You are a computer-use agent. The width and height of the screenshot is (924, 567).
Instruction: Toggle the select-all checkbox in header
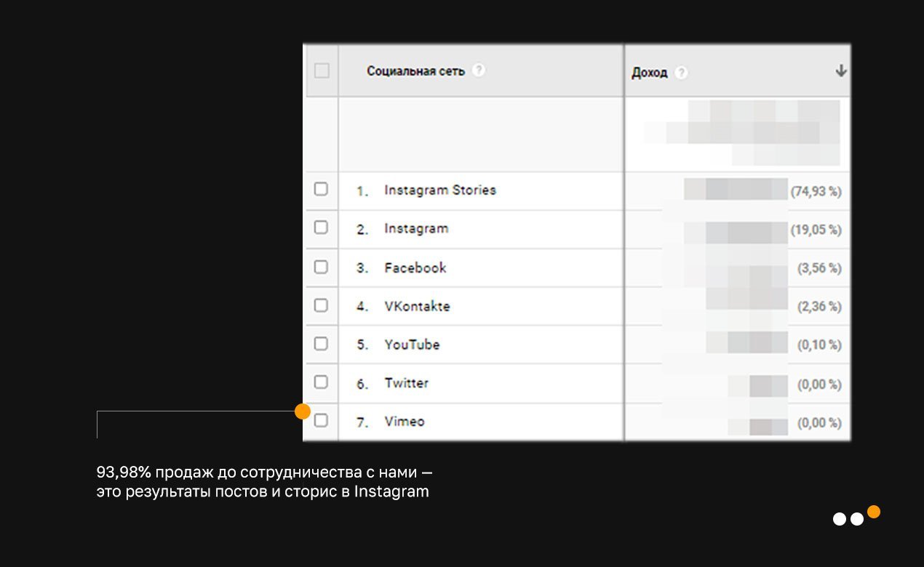click(x=321, y=71)
